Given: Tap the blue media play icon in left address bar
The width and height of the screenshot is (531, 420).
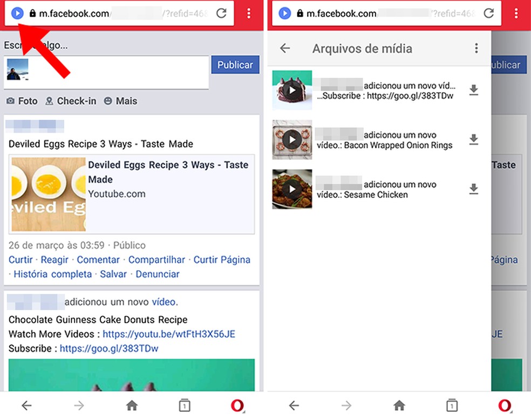Looking at the screenshot, I should point(17,13).
